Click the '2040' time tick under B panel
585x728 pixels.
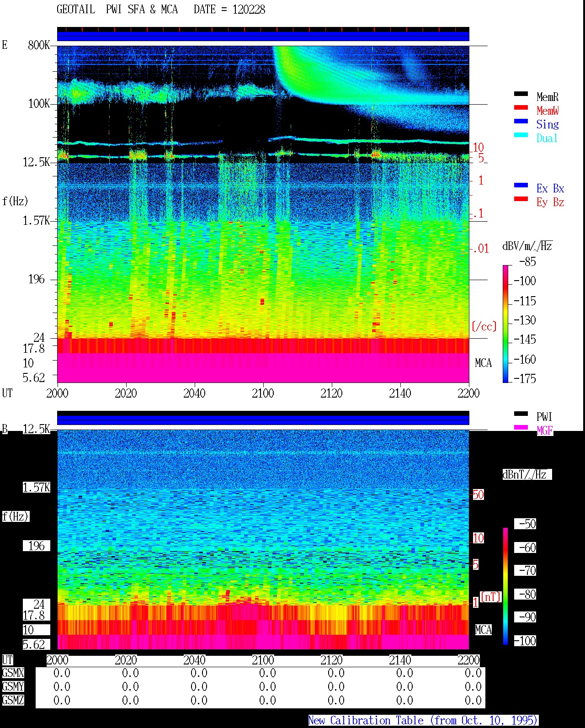[x=194, y=660]
